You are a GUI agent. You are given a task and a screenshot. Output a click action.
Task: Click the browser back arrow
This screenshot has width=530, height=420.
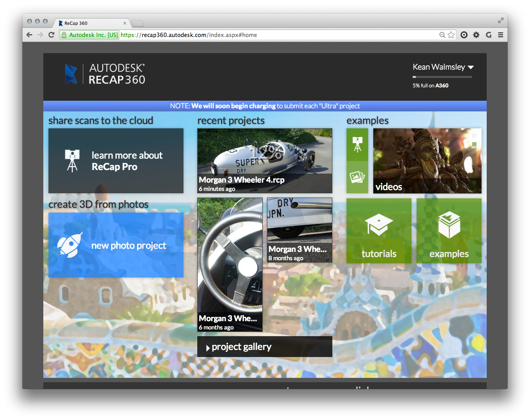[29, 35]
